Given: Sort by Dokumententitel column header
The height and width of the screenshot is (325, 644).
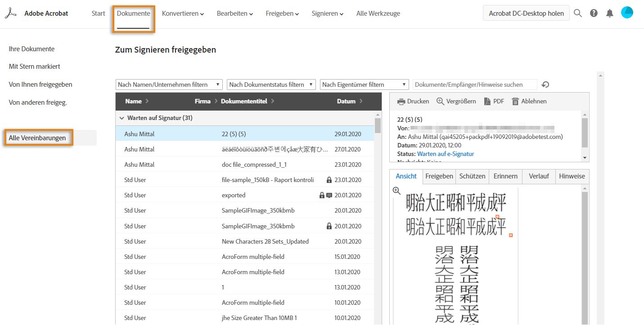Looking at the screenshot, I should (248, 101).
